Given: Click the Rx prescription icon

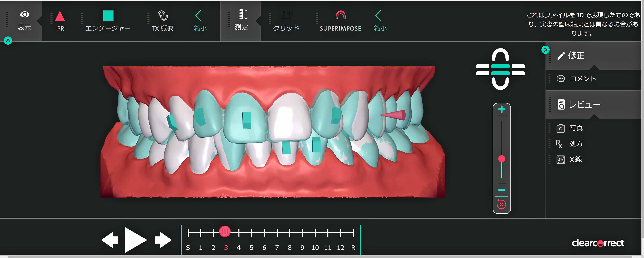Looking at the screenshot, I should tap(559, 144).
